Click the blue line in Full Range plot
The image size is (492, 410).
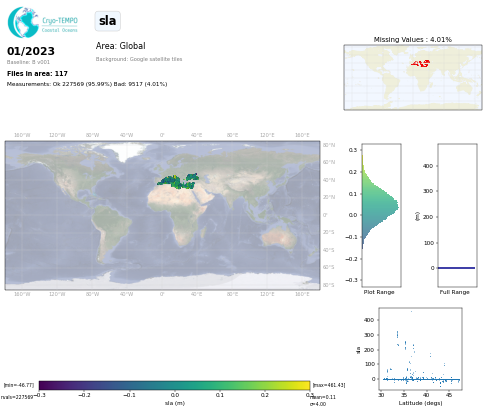[456, 268]
